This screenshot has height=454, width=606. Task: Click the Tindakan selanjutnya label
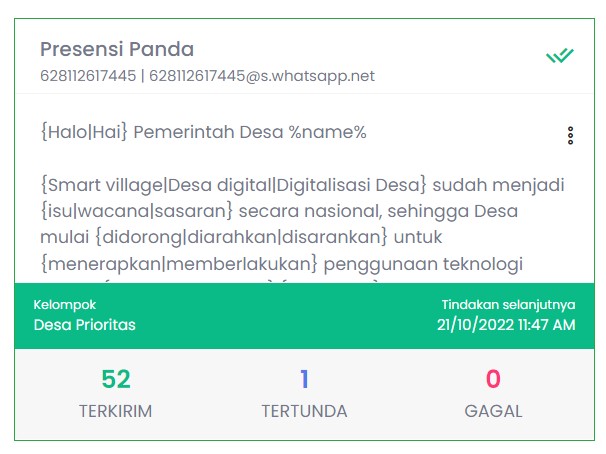tap(508, 305)
